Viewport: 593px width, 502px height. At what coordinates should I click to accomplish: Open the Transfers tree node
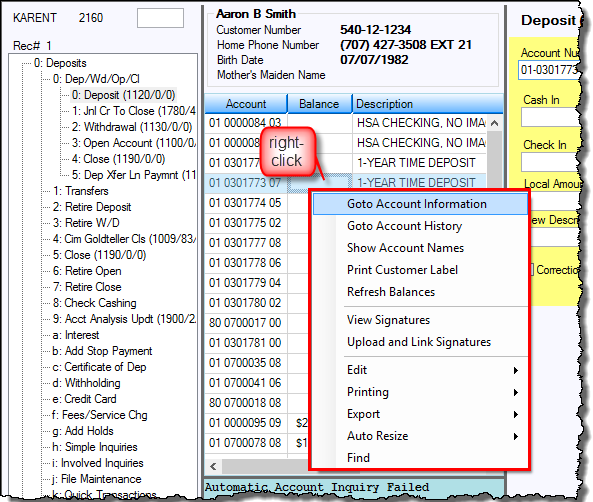(81, 191)
